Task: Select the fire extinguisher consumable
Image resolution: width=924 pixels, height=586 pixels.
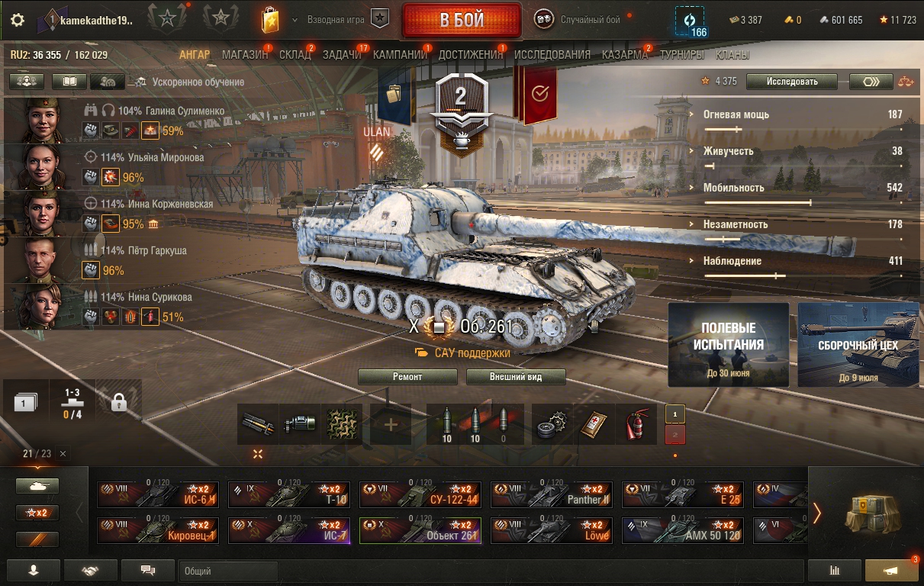Action: coord(636,425)
